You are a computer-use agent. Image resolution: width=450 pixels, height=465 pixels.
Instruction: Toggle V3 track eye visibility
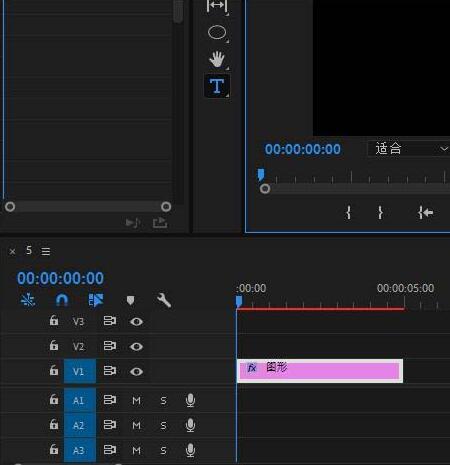click(x=136, y=322)
